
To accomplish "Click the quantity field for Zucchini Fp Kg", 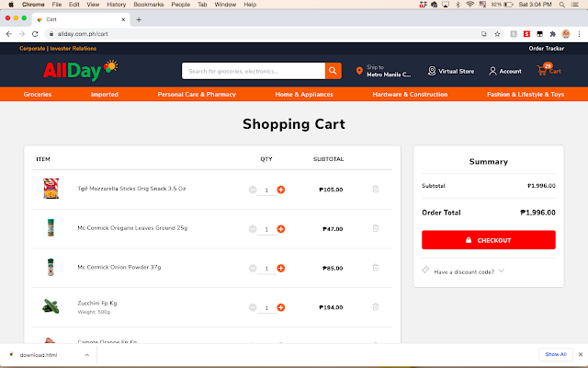I will pos(266,308).
